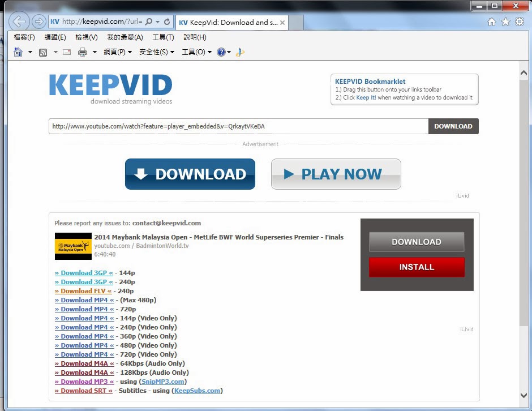Screen dimensions: 532x411
Task: Click the page scrollbar down arrow
Action: (524, 395)
